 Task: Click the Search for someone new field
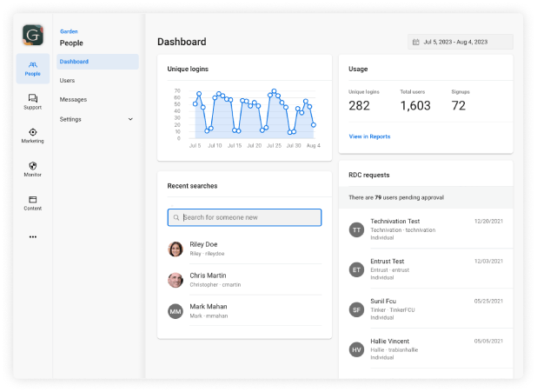244,217
